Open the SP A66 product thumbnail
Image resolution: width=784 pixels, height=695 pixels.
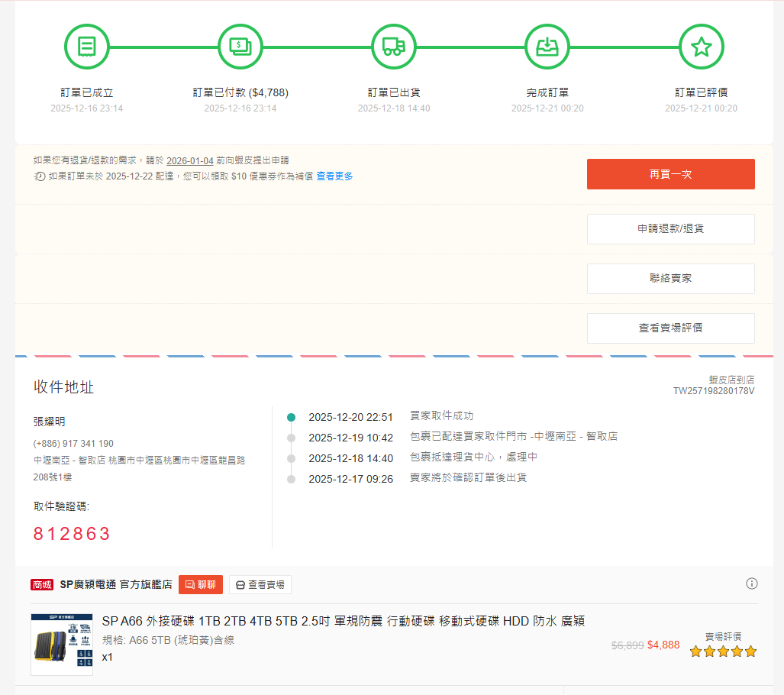[62, 644]
